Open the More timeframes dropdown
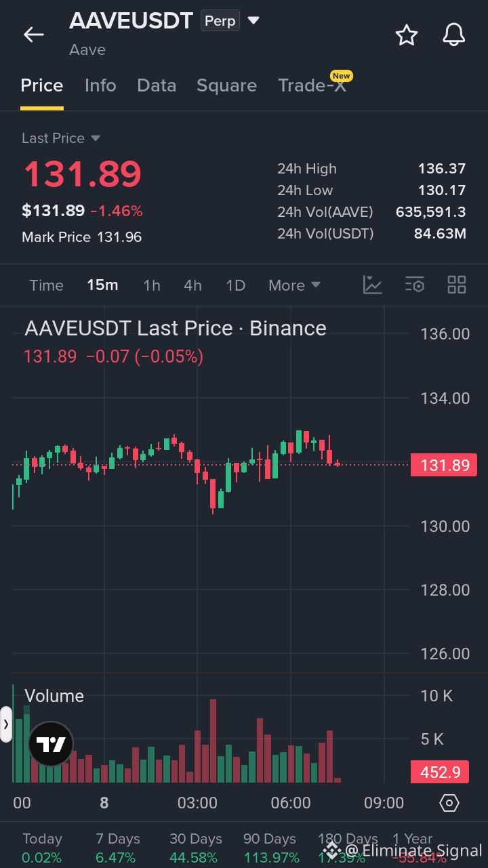 [294, 285]
